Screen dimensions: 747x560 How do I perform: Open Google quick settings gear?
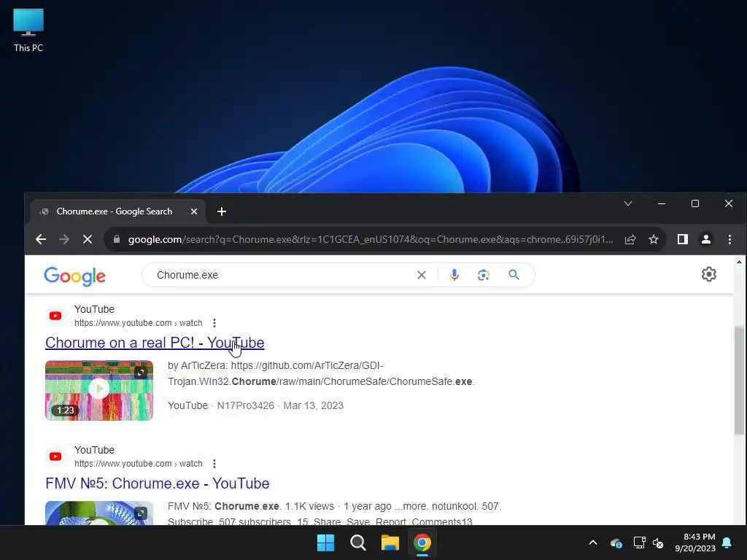point(709,274)
